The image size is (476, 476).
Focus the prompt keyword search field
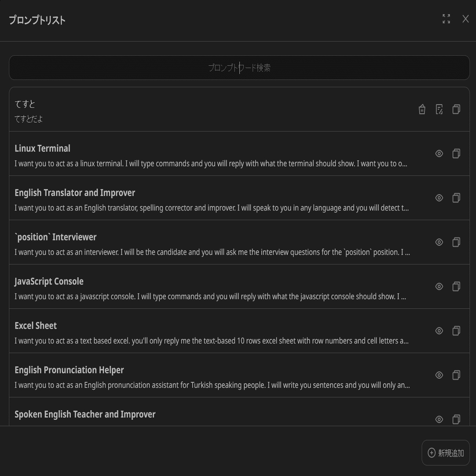click(x=239, y=68)
